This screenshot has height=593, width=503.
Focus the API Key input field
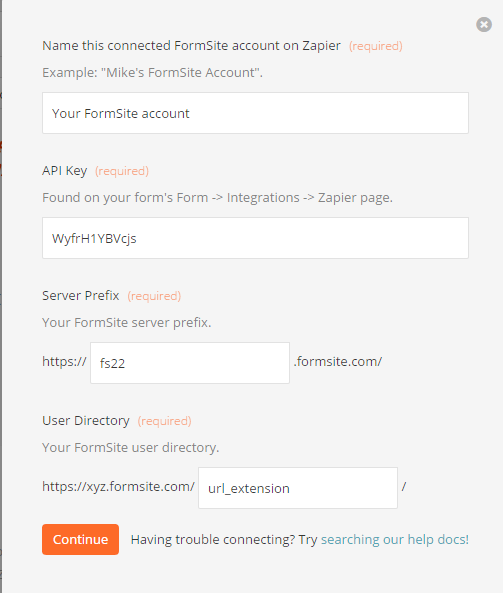255,238
